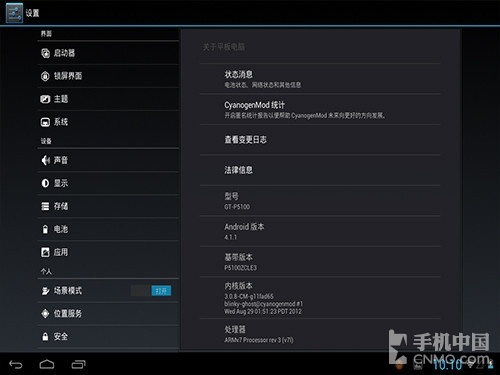Viewport: 500px width, 375px height.
Task: Select the 系统 system icon
Action: [x=45, y=122]
